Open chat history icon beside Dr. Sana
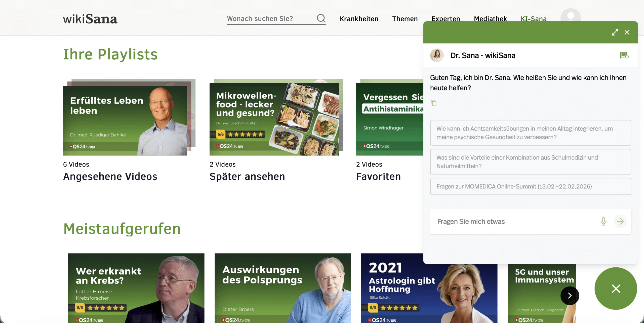The image size is (644, 323). (624, 55)
